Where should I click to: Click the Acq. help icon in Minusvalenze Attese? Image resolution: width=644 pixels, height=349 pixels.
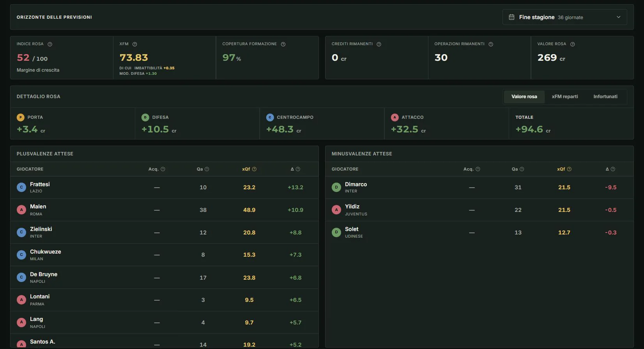[478, 169]
